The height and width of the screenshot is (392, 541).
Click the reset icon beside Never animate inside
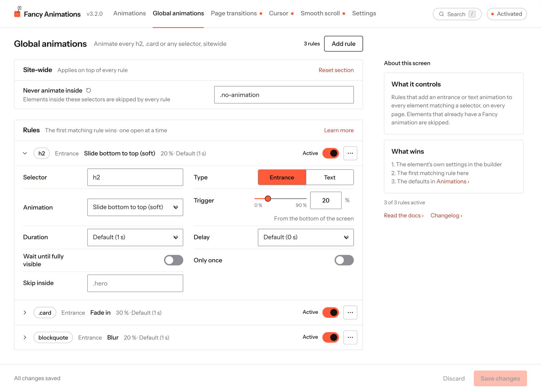[x=89, y=90]
